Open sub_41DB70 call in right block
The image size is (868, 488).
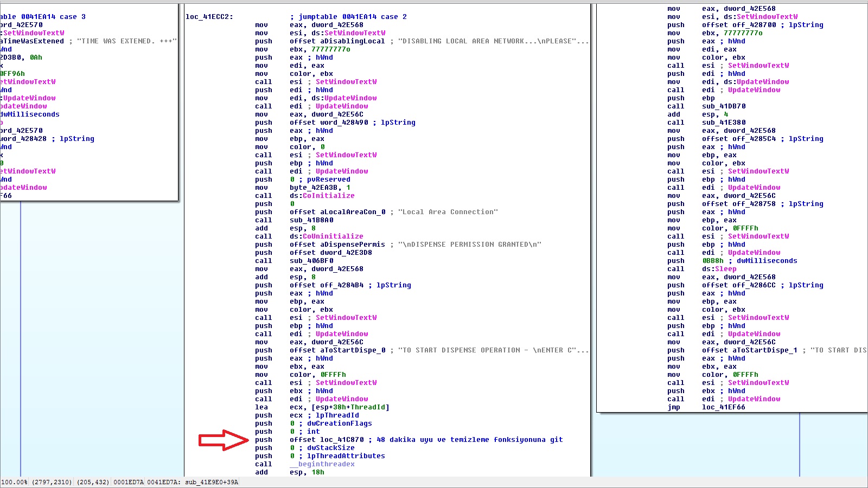pyautogui.click(x=724, y=106)
